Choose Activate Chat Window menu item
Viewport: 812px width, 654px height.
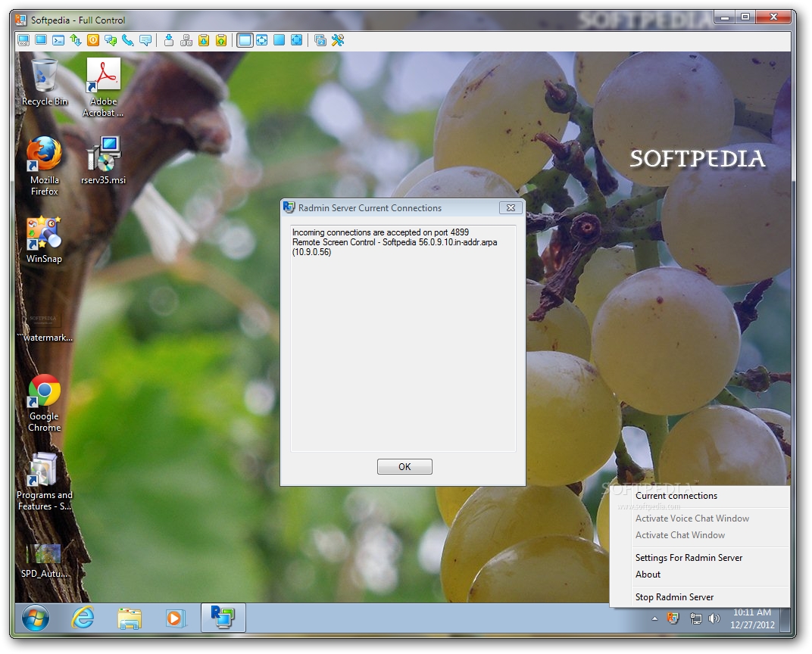[x=680, y=535]
